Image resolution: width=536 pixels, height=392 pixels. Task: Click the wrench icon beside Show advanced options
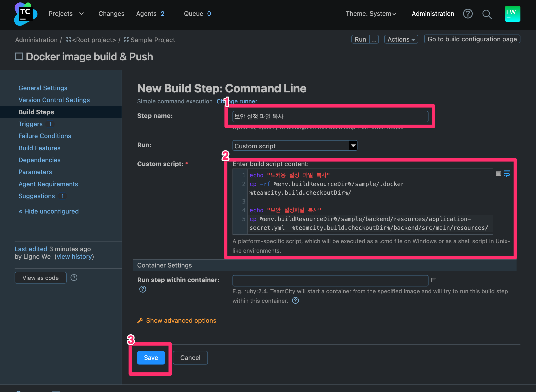pyautogui.click(x=140, y=321)
